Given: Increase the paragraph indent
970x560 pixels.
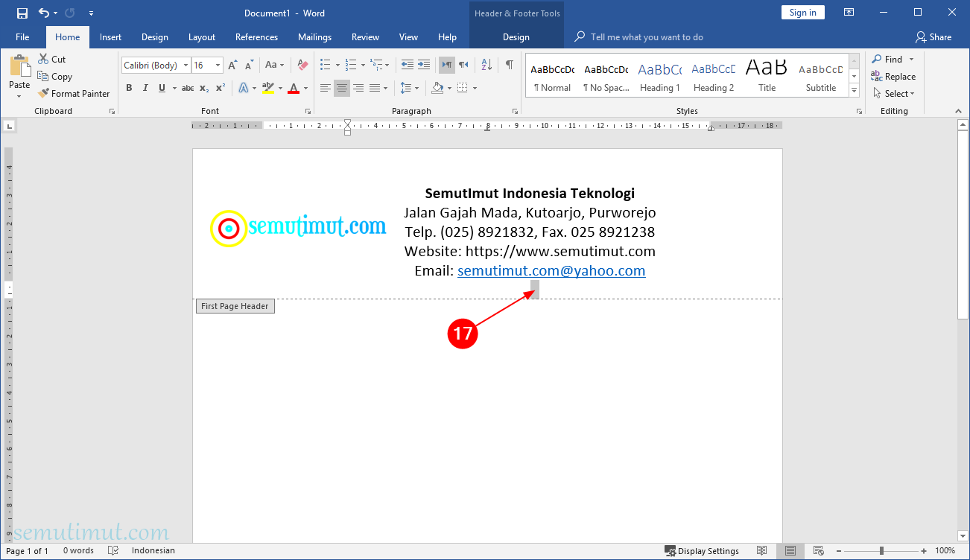Looking at the screenshot, I should (x=423, y=65).
